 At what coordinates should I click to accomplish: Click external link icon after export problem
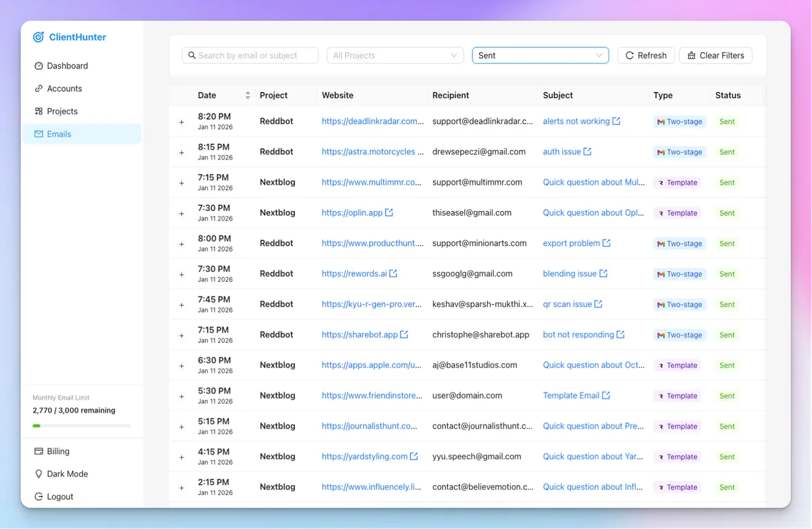tap(606, 243)
